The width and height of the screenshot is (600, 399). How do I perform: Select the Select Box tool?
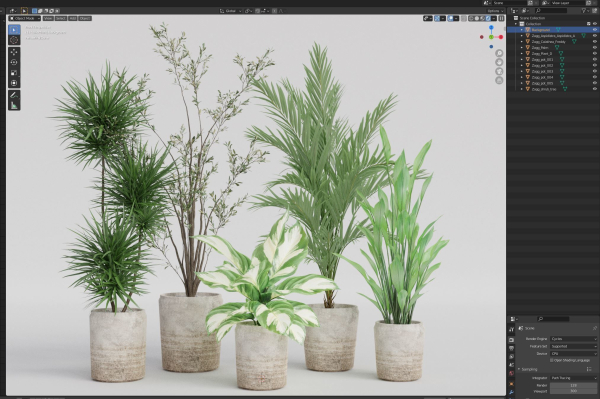14,29
